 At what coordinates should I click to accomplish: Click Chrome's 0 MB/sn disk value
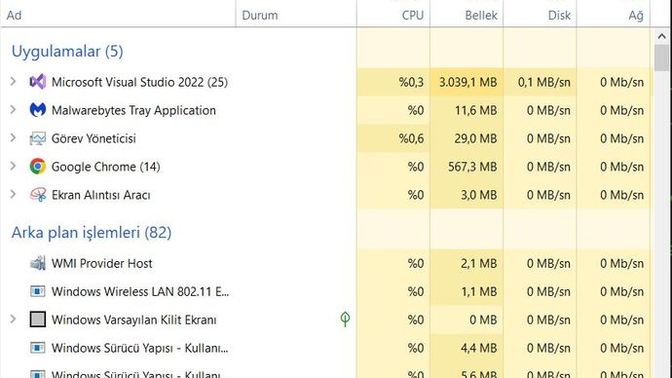point(549,167)
